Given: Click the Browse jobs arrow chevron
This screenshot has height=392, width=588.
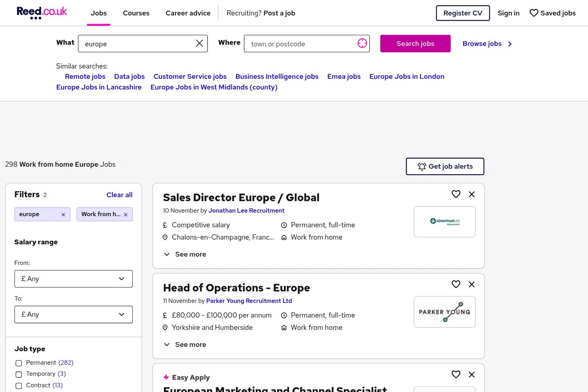Looking at the screenshot, I should click(510, 44).
